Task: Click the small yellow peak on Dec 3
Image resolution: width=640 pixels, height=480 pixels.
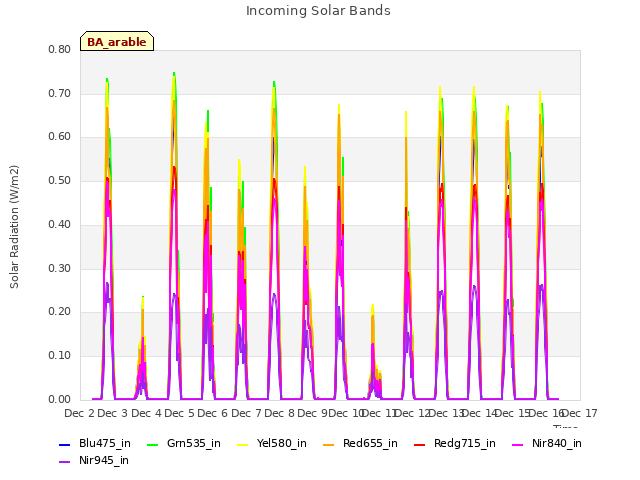Action: [x=142, y=298]
